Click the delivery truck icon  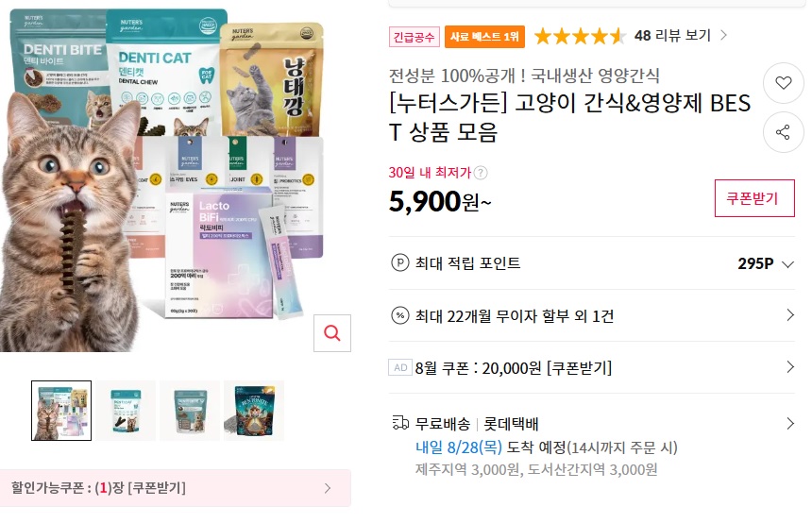pyautogui.click(x=400, y=423)
